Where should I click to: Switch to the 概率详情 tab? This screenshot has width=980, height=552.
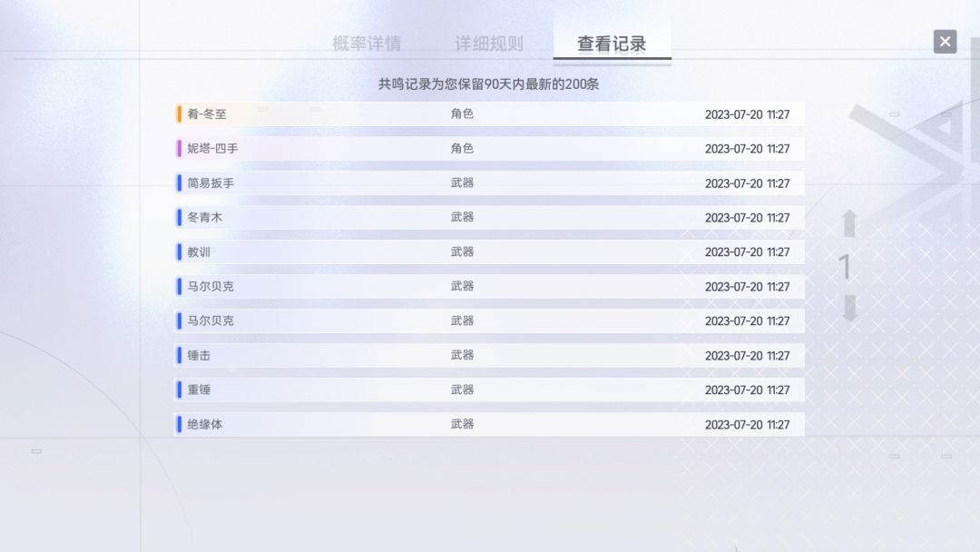tap(367, 44)
